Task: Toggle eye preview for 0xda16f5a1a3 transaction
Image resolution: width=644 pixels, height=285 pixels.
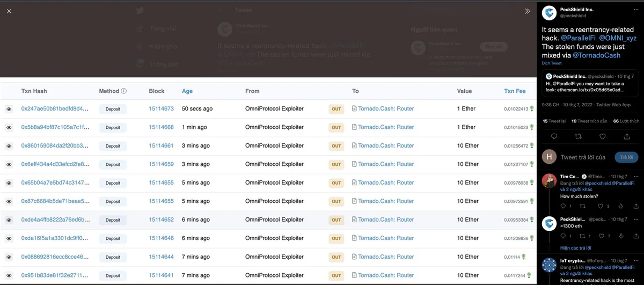Action: (x=9, y=239)
